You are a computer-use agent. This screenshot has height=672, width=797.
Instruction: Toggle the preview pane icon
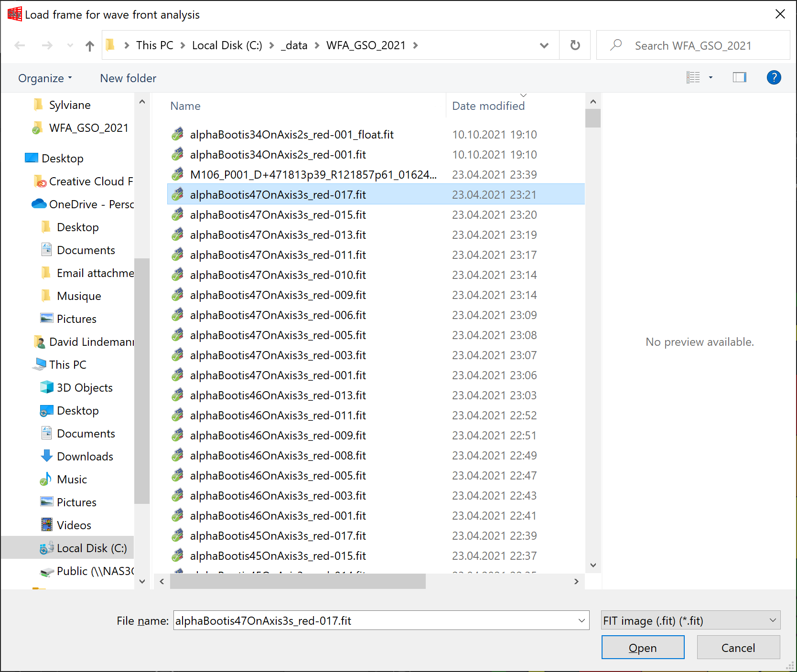click(739, 77)
